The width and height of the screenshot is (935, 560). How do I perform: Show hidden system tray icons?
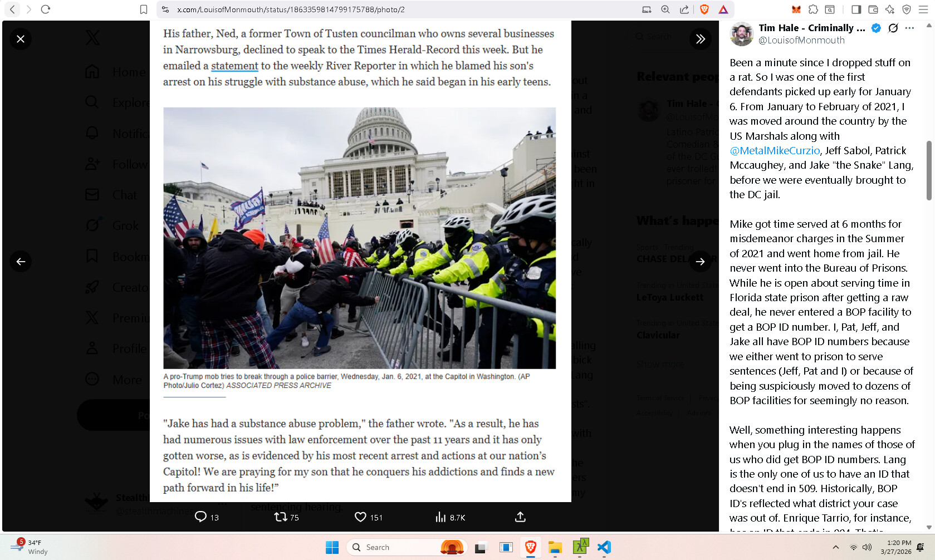click(x=835, y=547)
